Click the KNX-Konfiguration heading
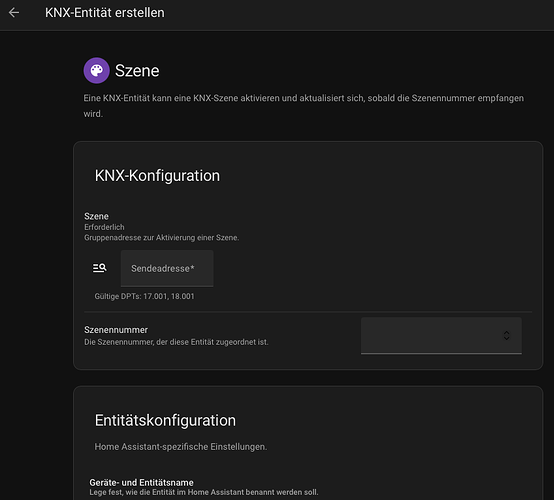The image size is (554, 500). tap(157, 176)
